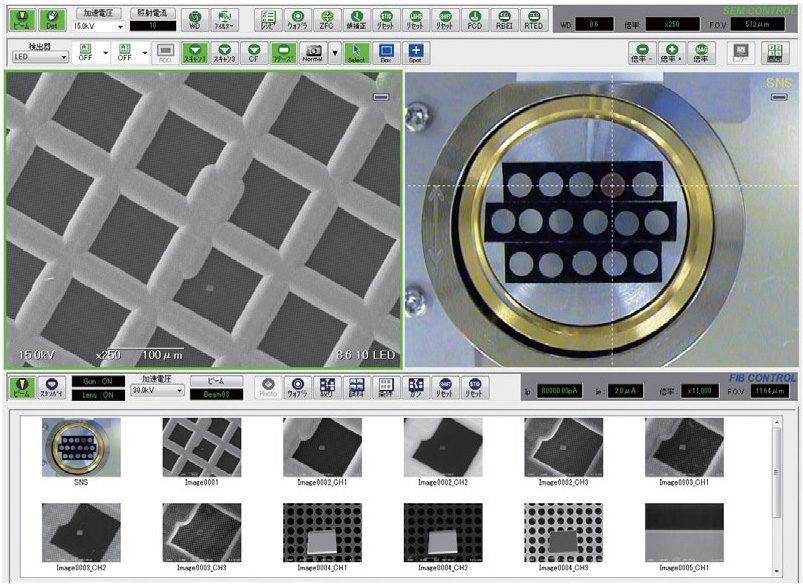Image resolution: width=803 pixels, height=585 pixels.
Task: Toggle the スキャン1 scan mode button
Action: tap(195, 53)
